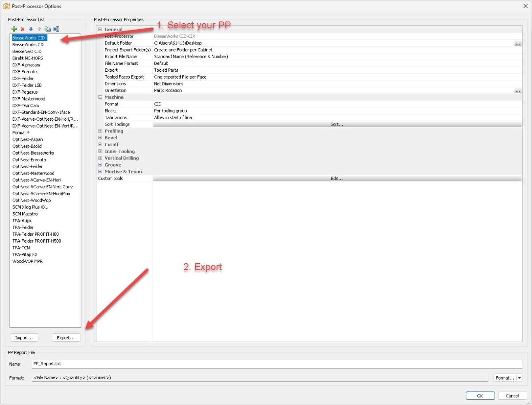Select OptiNest-Bsolid in the list

tap(27, 146)
